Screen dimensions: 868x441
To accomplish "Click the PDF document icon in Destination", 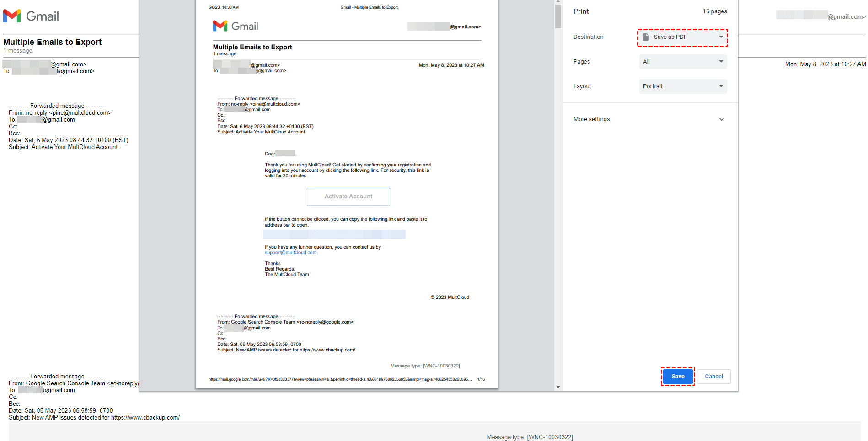I will pos(646,37).
